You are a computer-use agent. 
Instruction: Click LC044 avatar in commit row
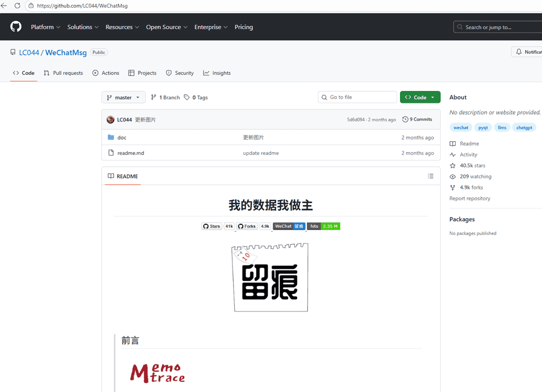pos(111,120)
